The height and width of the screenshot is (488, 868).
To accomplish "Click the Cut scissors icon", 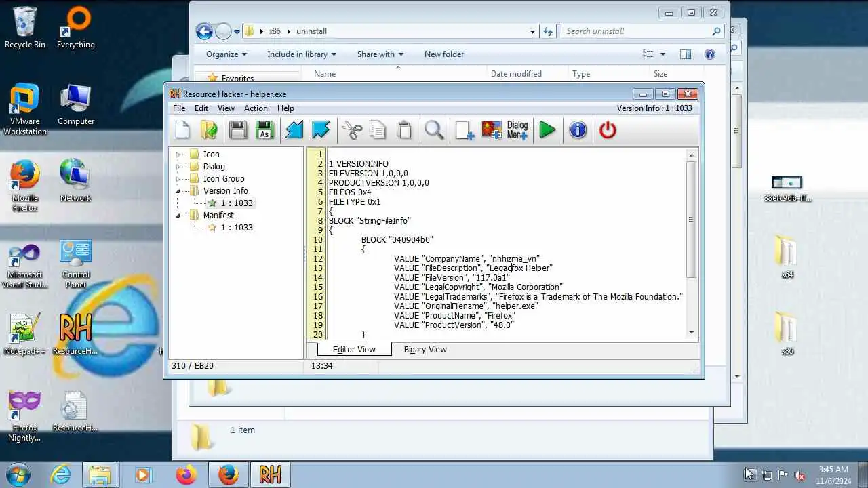I will (352, 129).
